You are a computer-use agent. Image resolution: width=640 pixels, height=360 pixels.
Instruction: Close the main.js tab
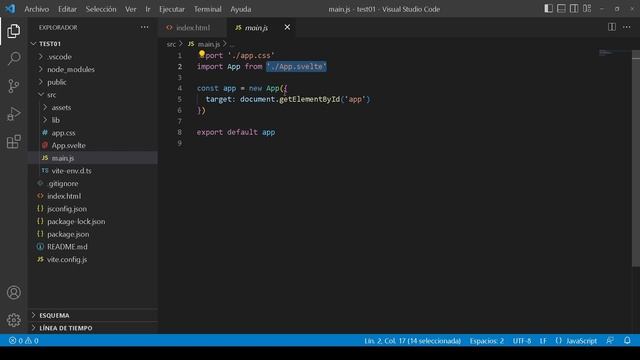coord(287,27)
